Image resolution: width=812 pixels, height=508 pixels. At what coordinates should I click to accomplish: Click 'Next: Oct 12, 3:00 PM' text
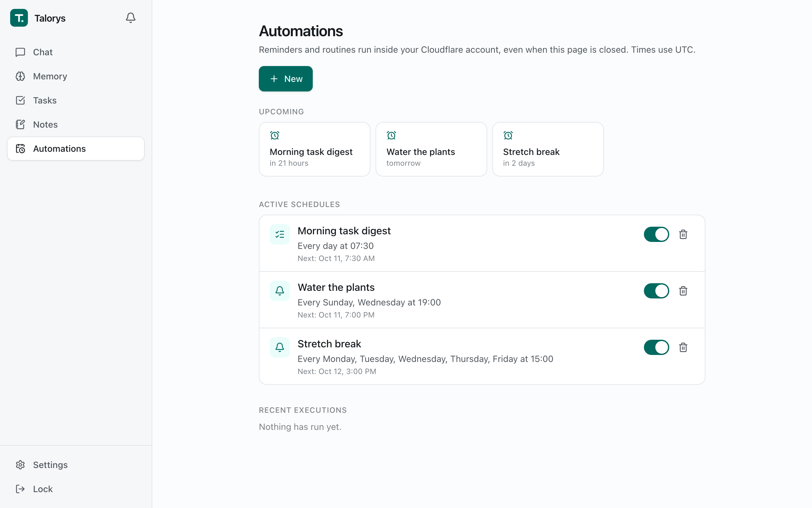(x=337, y=371)
